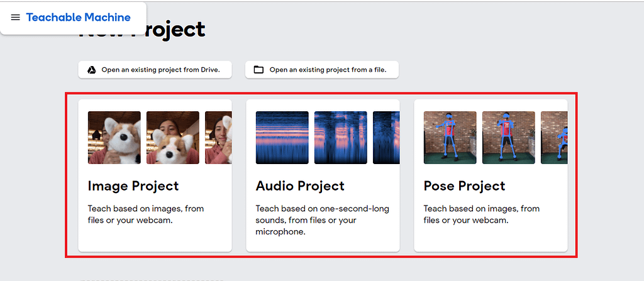Image resolution: width=644 pixels, height=281 pixels.
Task: Click the third Pose Project thumbnail
Action: tap(554, 138)
